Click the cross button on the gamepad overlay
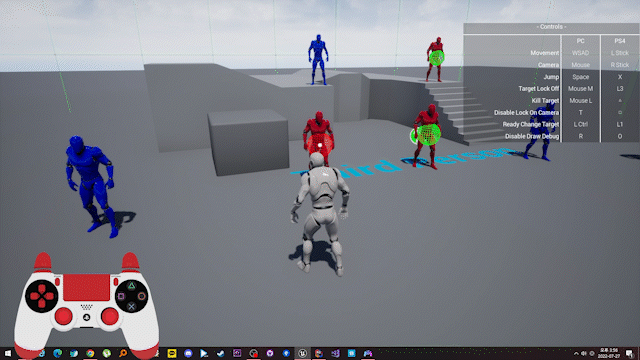640x360 pixels. coord(131,306)
